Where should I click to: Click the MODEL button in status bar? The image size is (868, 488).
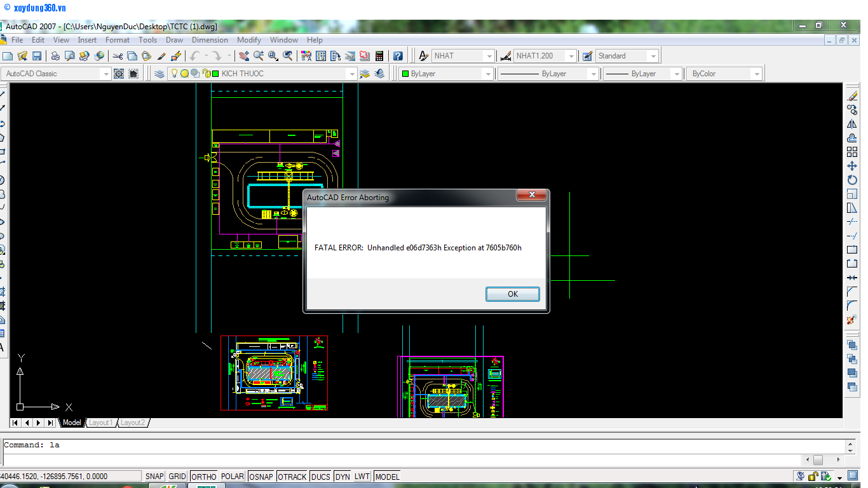387,477
